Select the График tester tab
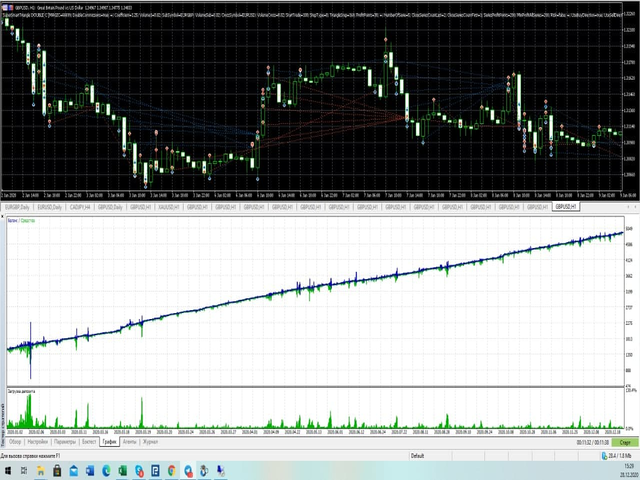The image size is (640, 480). coord(109,442)
